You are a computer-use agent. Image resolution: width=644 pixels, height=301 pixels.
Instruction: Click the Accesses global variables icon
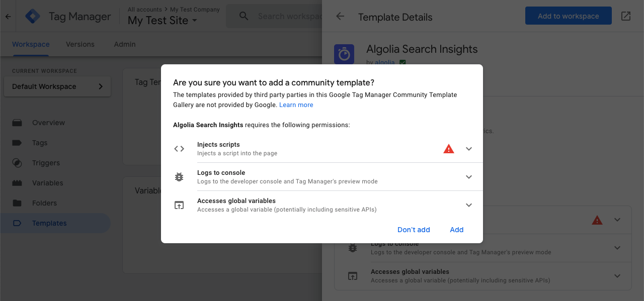[179, 205]
